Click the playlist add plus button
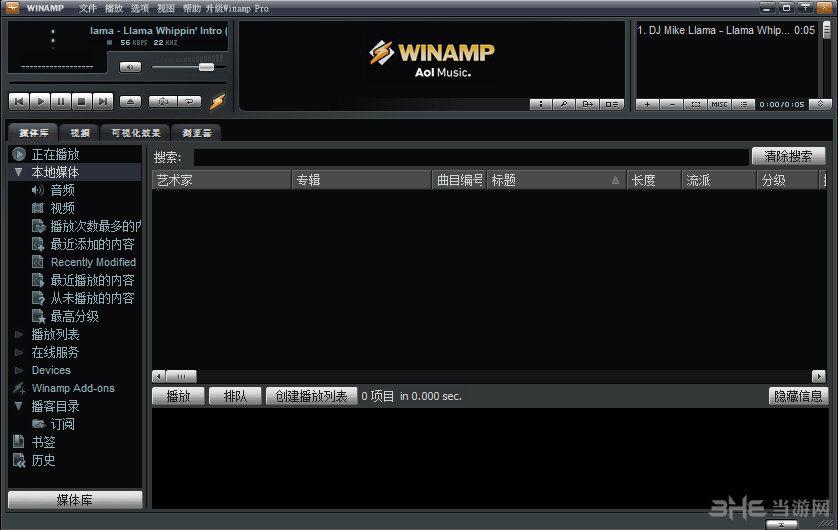838x530 pixels. 647,104
